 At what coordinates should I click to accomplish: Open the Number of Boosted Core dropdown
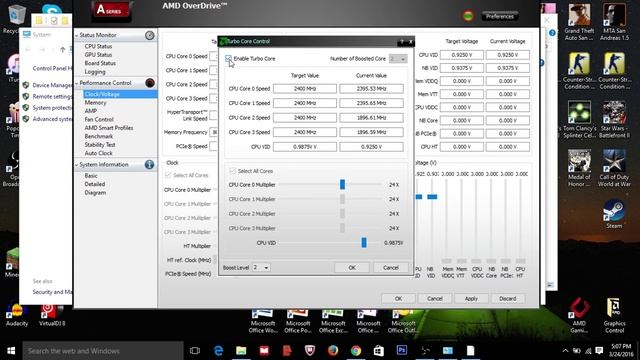[398, 59]
